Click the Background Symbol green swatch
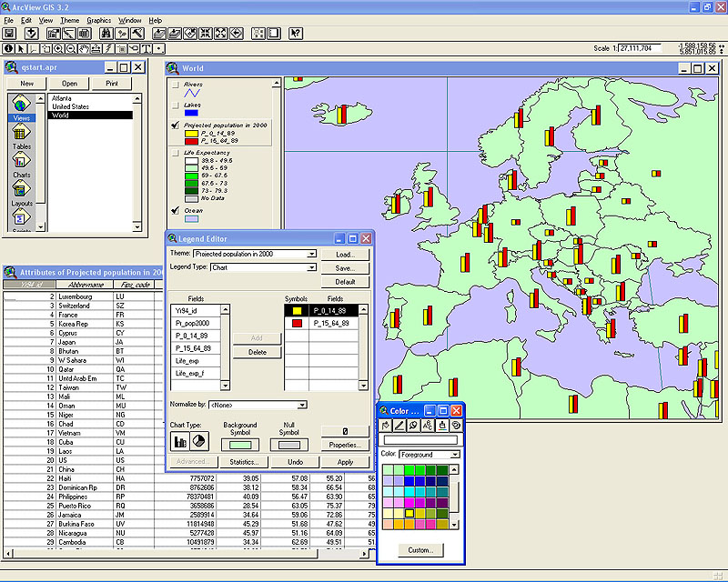The height and width of the screenshot is (582, 728). [240, 444]
